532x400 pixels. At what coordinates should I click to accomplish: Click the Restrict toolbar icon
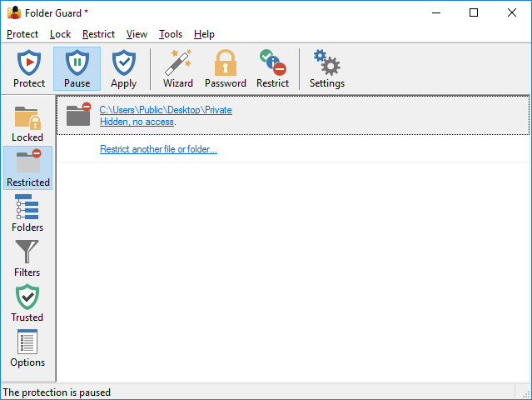273,68
